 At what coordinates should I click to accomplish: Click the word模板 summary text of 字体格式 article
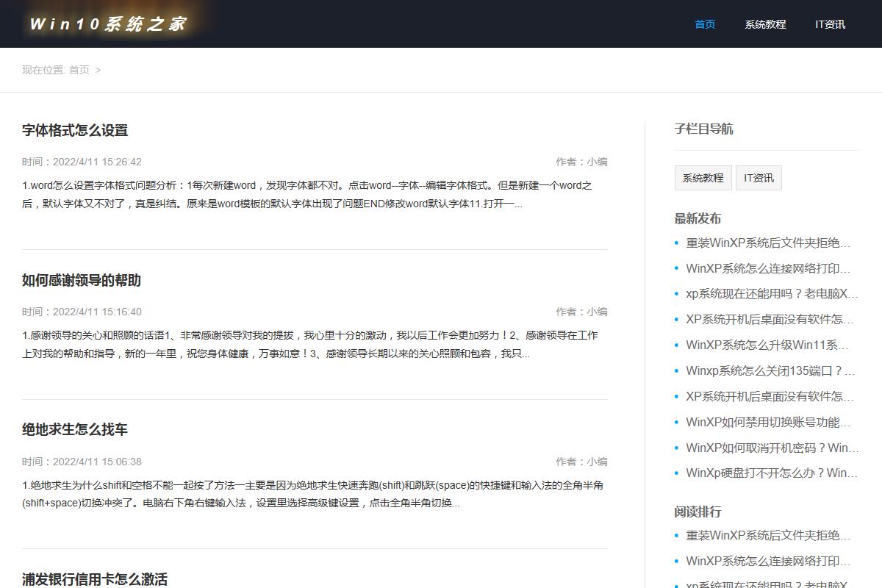coord(307,195)
